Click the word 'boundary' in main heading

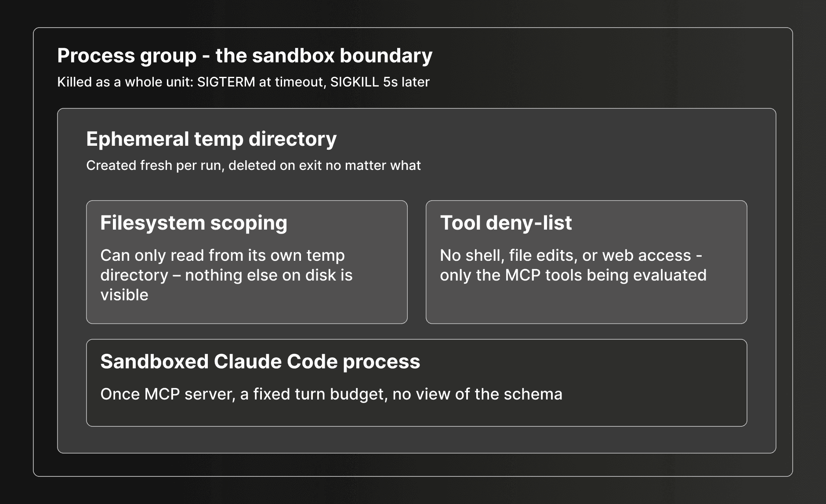[386, 56]
